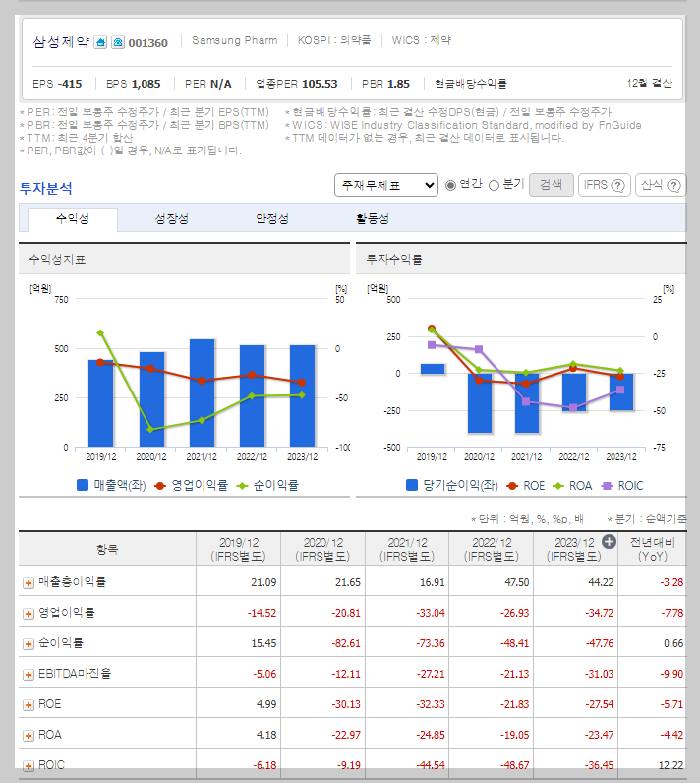Click the 2019/12 column header
The width and height of the screenshot is (700, 783).
coord(239,549)
